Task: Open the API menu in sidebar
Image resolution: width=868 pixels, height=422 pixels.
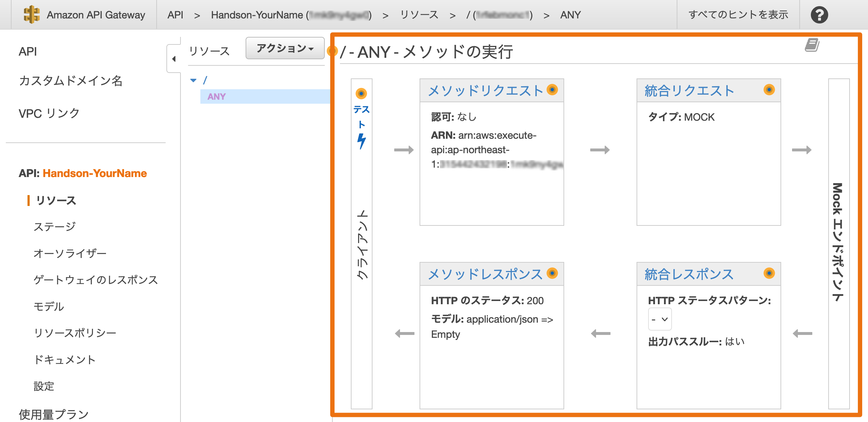Action: (x=28, y=52)
